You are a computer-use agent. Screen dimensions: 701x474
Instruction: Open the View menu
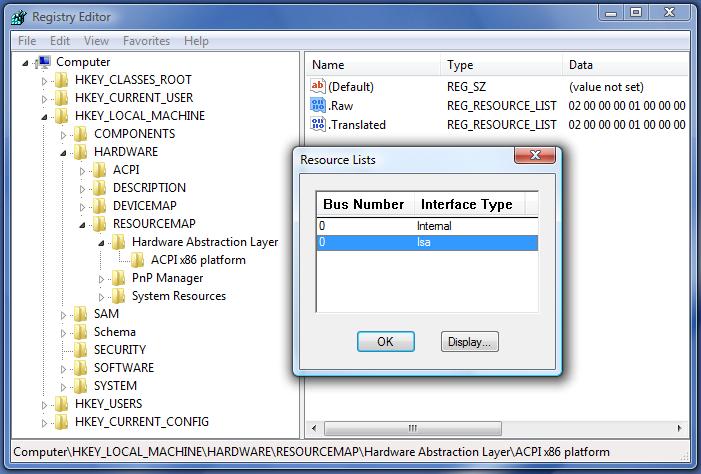[96, 41]
